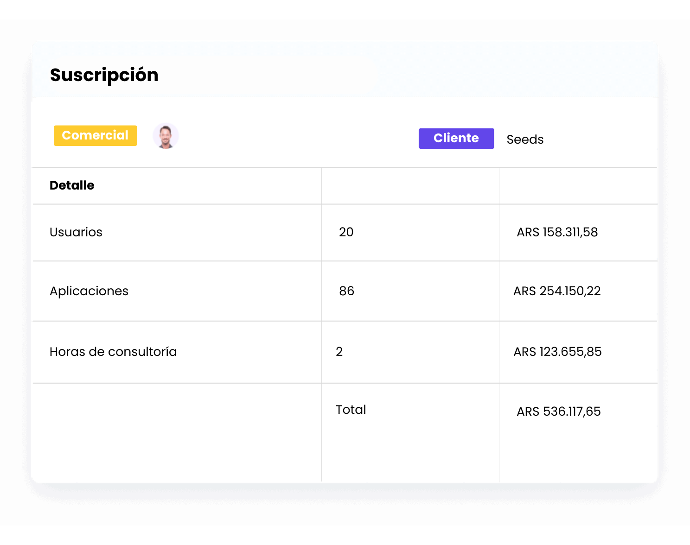Image resolution: width=690 pixels, height=545 pixels.
Task: Click the Total label
Action: pos(351,410)
